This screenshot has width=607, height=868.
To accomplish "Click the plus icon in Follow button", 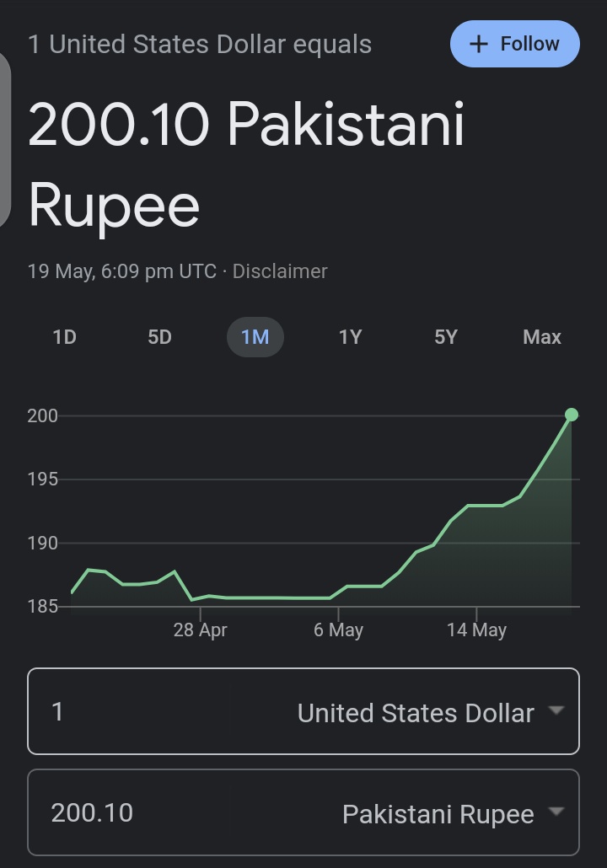I will click(x=479, y=45).
